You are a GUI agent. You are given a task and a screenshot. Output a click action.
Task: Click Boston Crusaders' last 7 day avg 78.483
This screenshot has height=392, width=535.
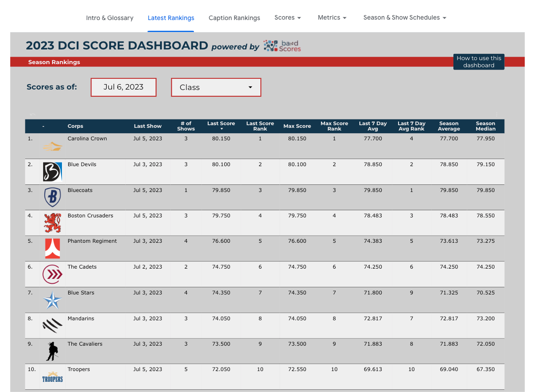point(373,216)
